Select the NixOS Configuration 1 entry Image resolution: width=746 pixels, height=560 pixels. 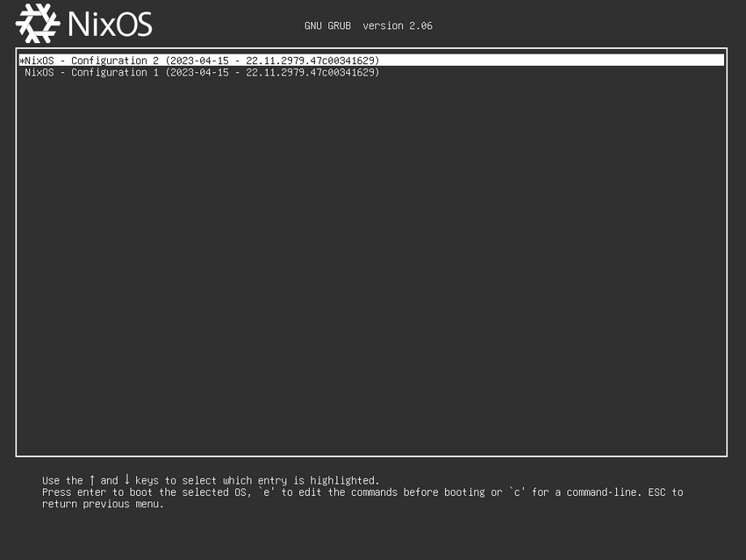click(202, 72)
